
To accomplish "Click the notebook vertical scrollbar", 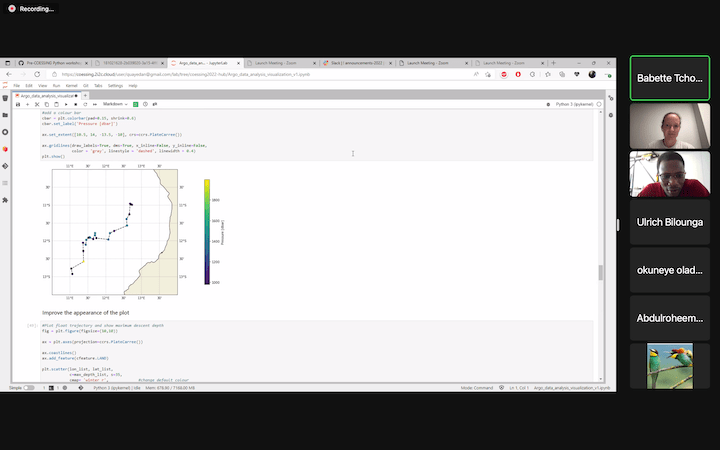I will coord(600,272).
